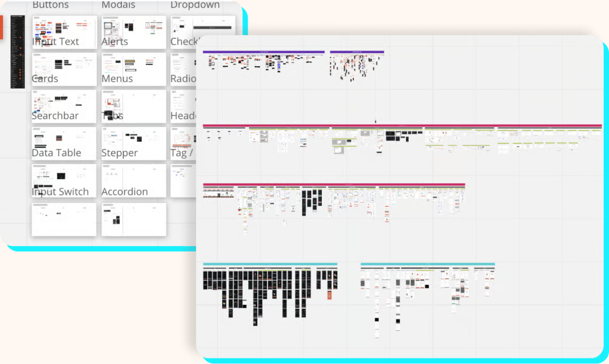Select the 'Searchbar' frame label

click(55, 116)
